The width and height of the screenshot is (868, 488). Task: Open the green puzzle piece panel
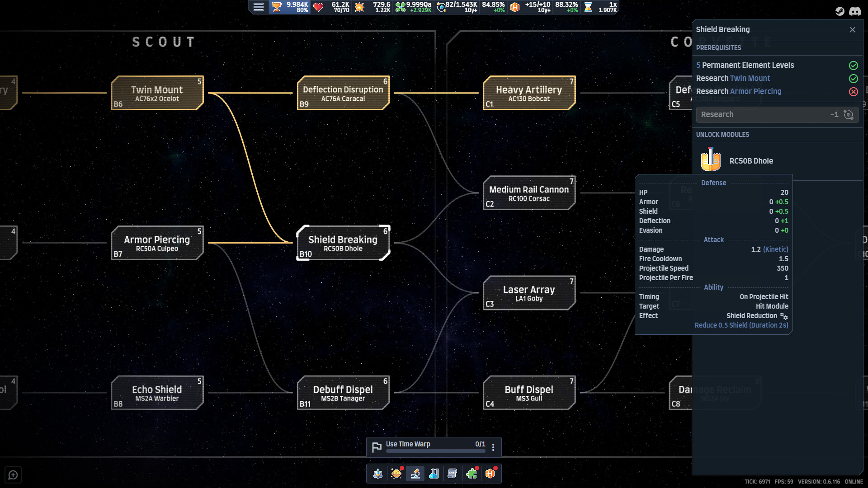[472, 474]
